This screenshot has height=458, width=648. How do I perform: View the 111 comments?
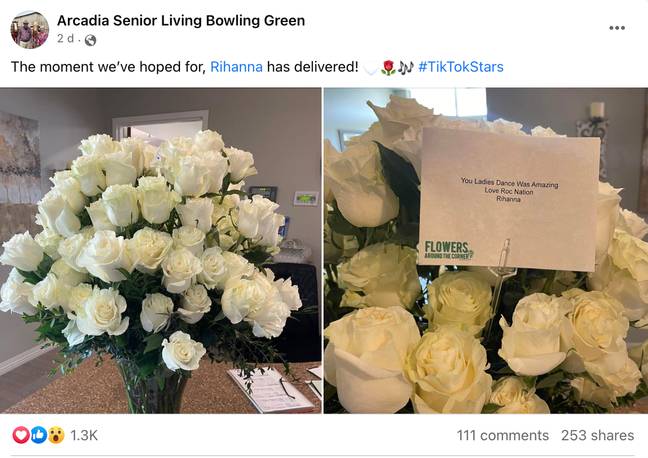[x=503, y=435]
